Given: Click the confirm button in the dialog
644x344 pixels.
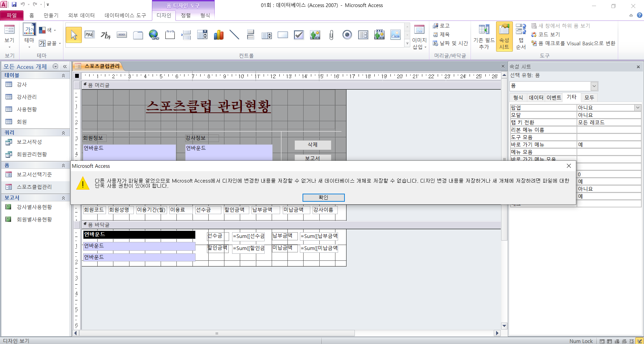Looking at the screenshot, I should [323, 197].
